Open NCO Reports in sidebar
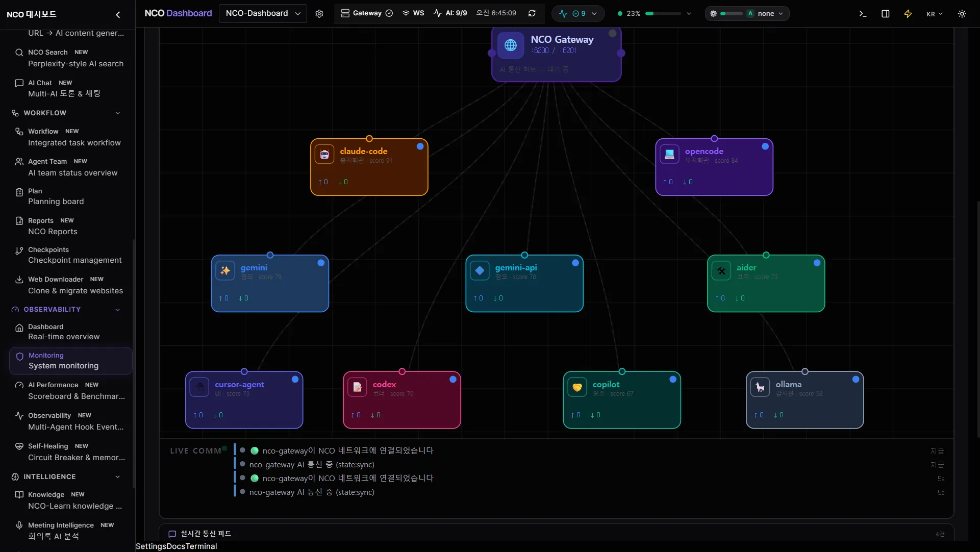The width and height of the screenshot is (980, 552). tap(70, 226)
